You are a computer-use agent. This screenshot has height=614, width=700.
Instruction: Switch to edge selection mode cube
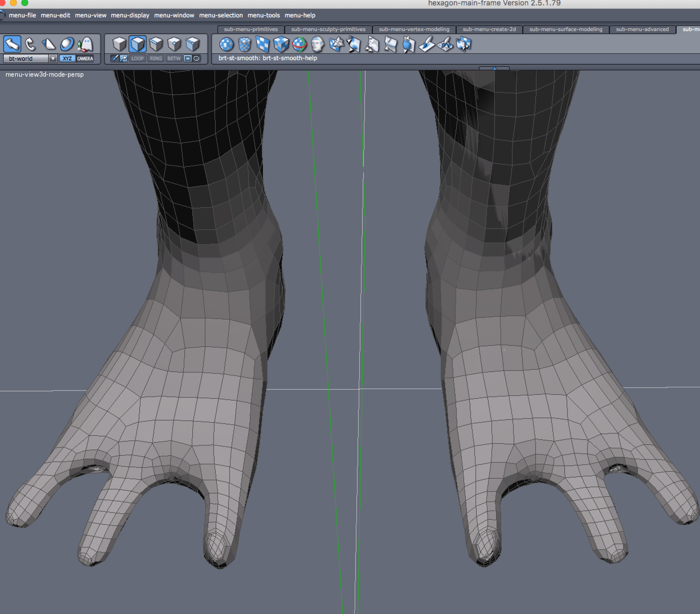click(x=156, y=44)
